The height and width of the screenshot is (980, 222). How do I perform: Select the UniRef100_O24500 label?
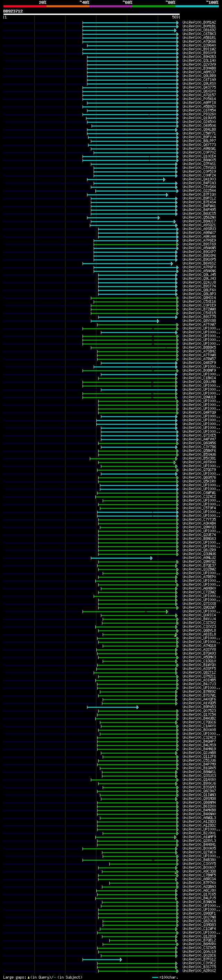[x=199, y=122]
